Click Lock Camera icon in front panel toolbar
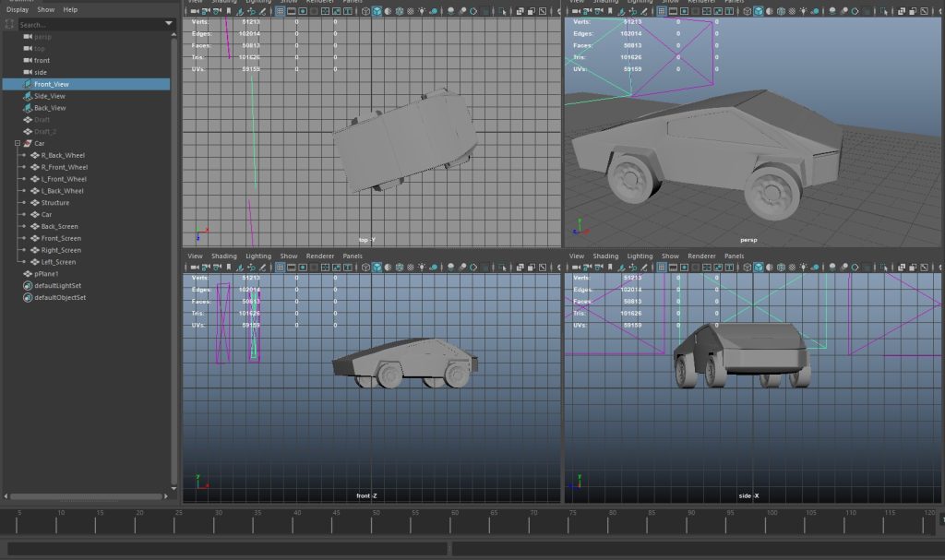Viewport: 945px width, 560px height. [206, 267]
